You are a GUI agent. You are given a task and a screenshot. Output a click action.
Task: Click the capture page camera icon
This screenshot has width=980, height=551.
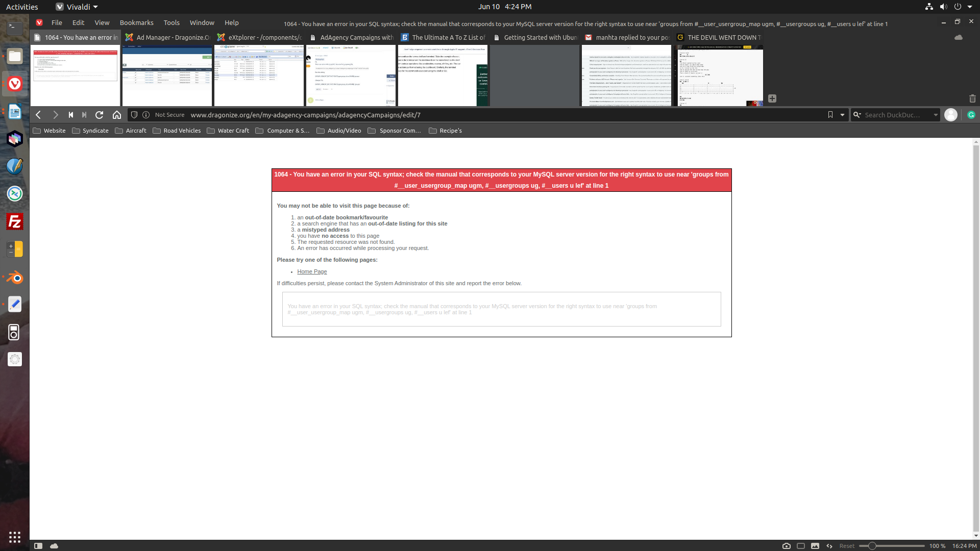[x=787, y=546]
